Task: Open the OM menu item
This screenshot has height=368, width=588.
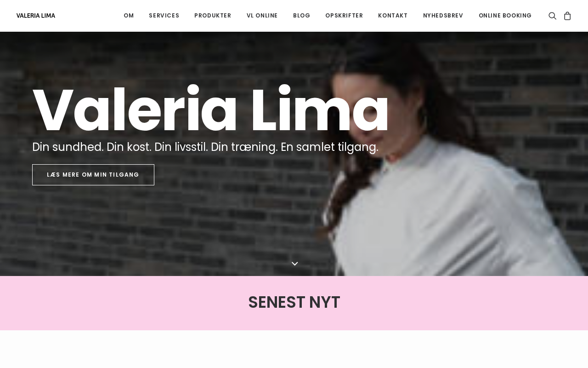Action: pyautogui.click(x=129, y=16)
